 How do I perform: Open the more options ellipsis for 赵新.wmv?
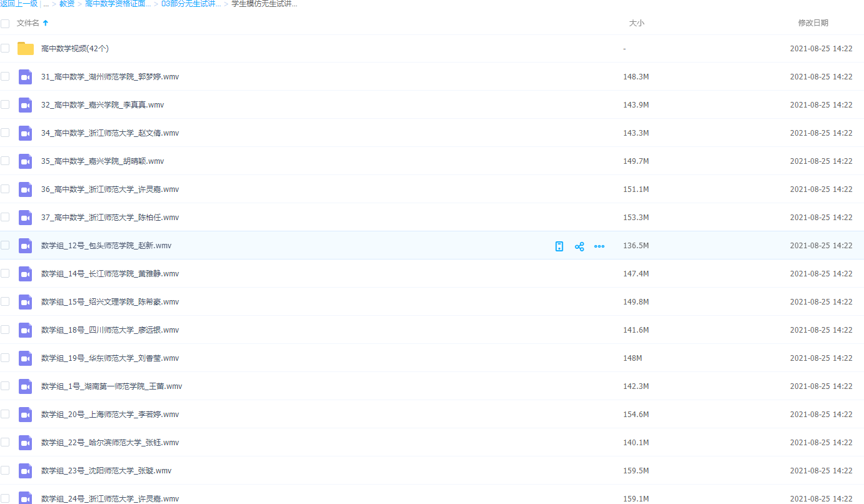pos(599,246)
